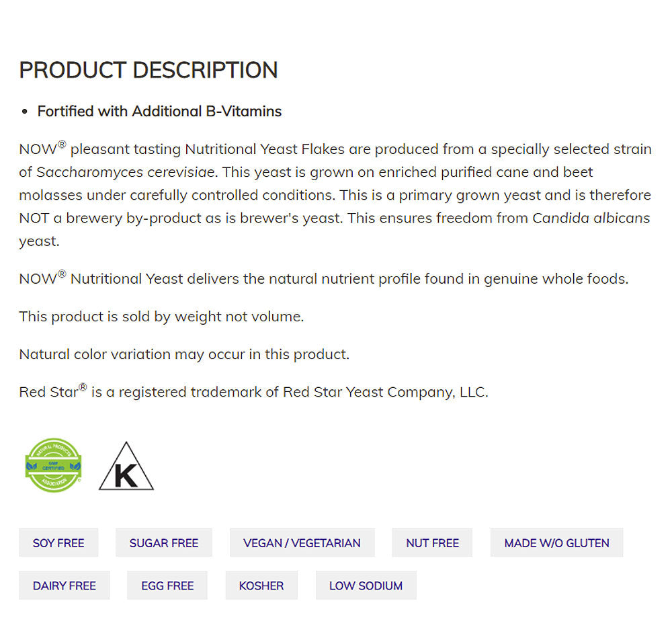
Task: Click the italic 'Saccharomyces cerevisiae' text
Action: pyautogui.click(x=126, y=172)
